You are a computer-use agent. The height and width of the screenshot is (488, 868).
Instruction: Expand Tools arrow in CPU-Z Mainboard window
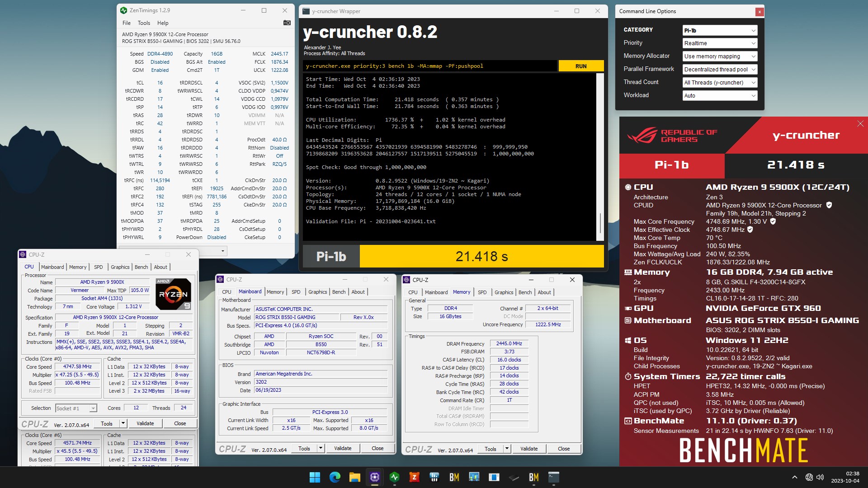321,448
